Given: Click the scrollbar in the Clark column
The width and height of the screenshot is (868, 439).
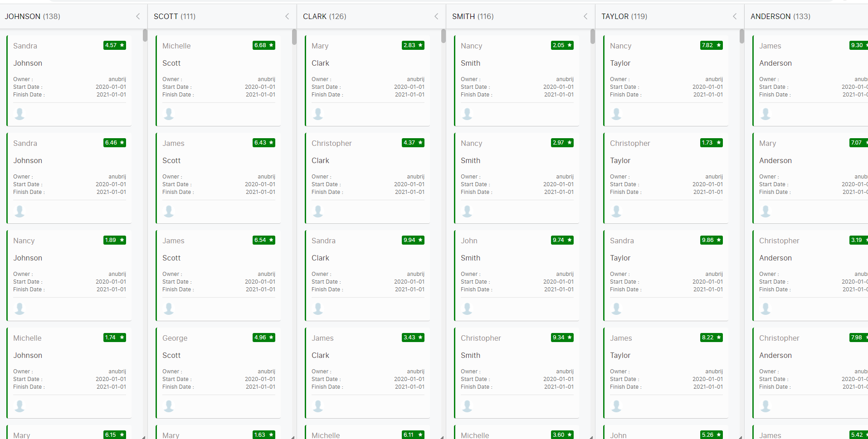Looking at the screenshot, I should [443, 36].
